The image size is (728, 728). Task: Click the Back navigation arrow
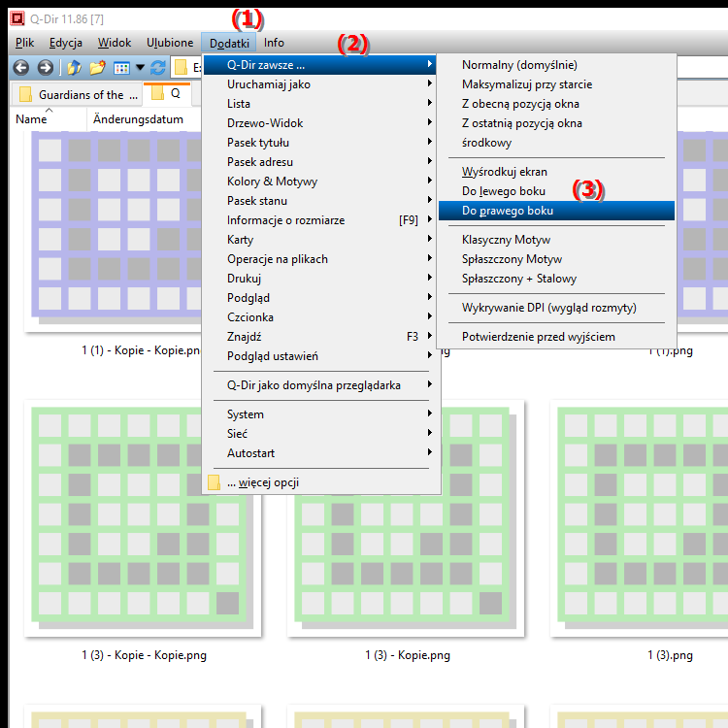click(21, 68)
